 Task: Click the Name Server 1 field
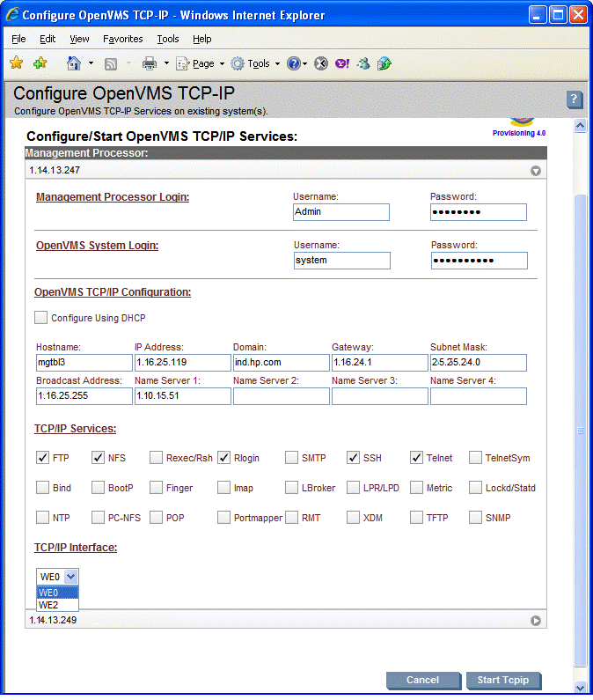coord(183,396)
